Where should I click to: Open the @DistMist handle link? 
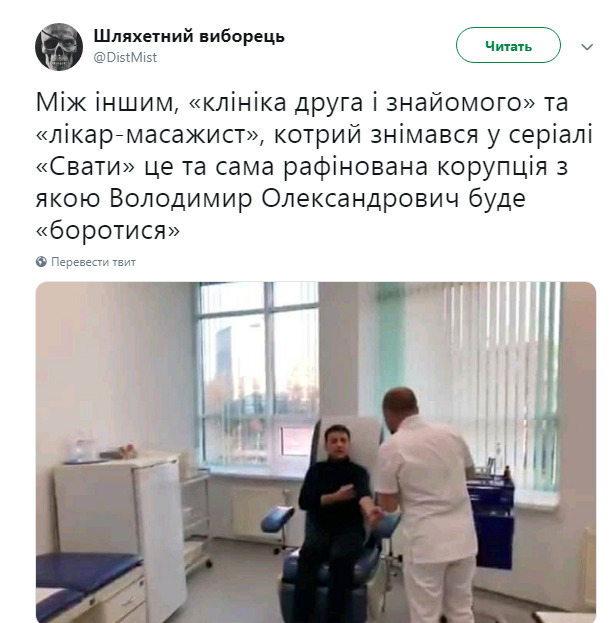(125, 57)
